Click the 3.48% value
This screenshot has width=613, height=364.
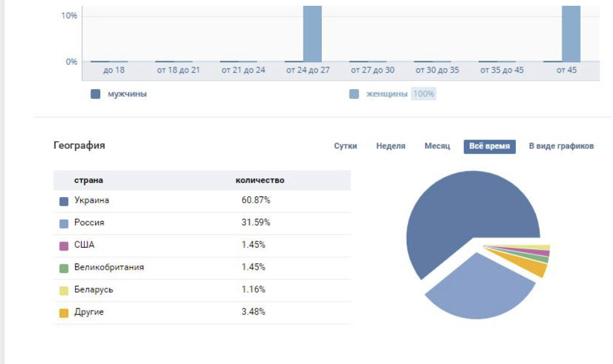[x=253, y=311]
